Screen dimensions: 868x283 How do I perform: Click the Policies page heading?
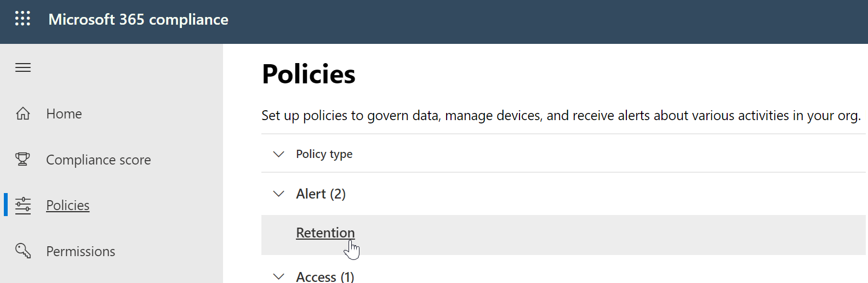click(x=309, y=74)
